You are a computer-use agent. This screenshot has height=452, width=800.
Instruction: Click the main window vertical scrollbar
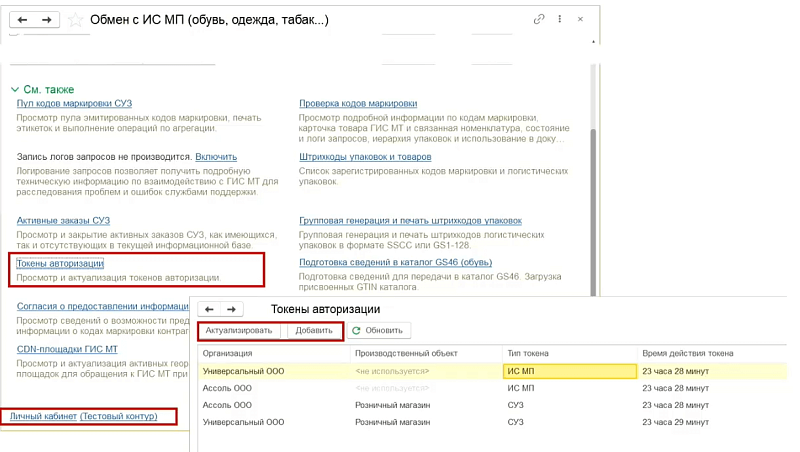pyautogui.click(x=593, y=212)
